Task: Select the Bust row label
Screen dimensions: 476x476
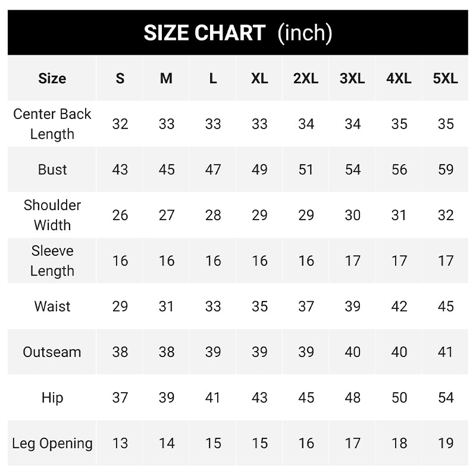Action: [52, 170]
